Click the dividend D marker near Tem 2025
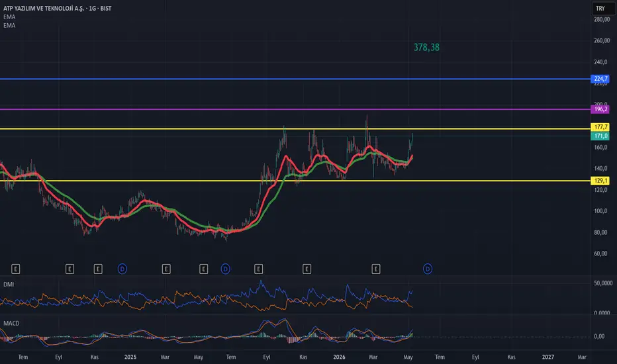The height and width of the screenshot is (364, 617). [226, 269]
